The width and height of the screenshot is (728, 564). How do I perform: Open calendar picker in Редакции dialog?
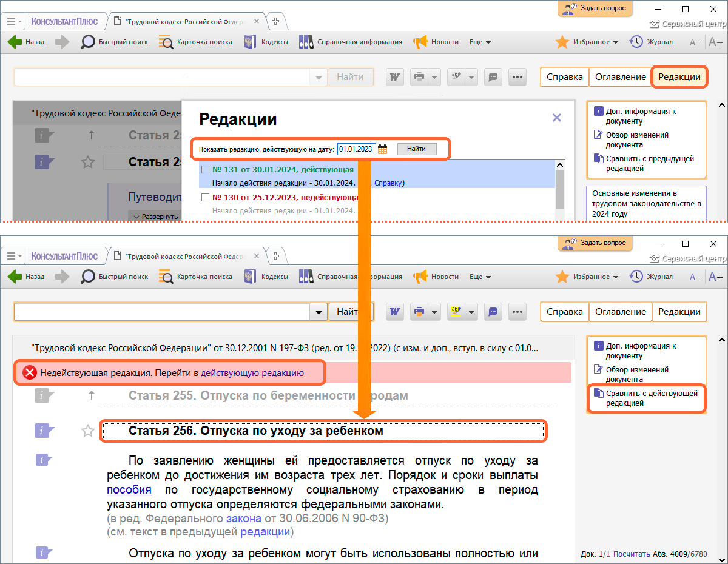tap(382, 149)
